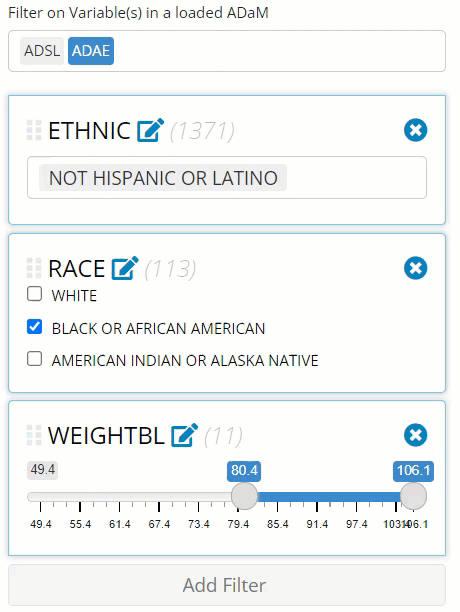Click the Add Filter button
Image resolution: width=460 pixels, height=612 pixels.
[227, 585]
